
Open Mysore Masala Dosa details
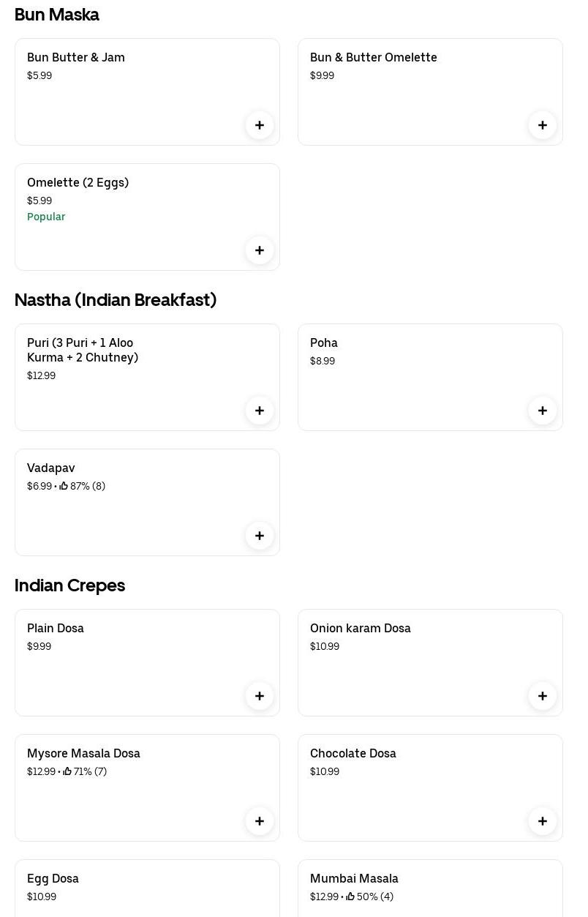tap(83, 754)
